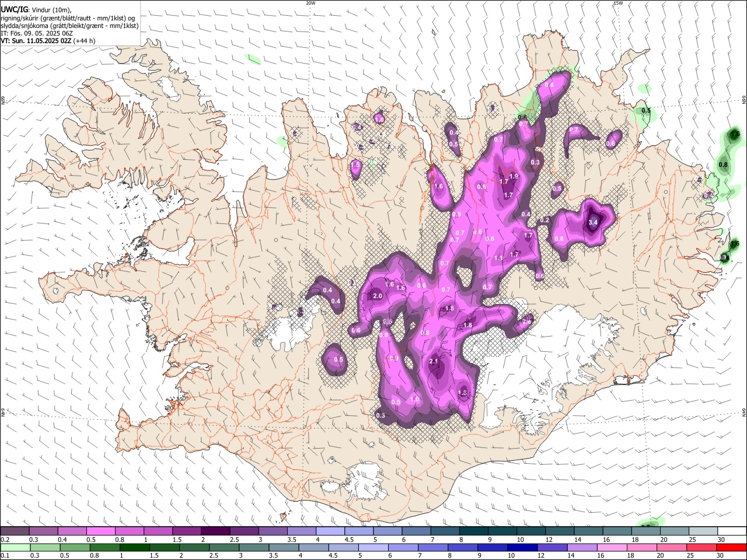The width and height of the screenshot is (747, 560).
Task: Pick top-row legend swatch between 4 and 4.5
Action: 330,531
